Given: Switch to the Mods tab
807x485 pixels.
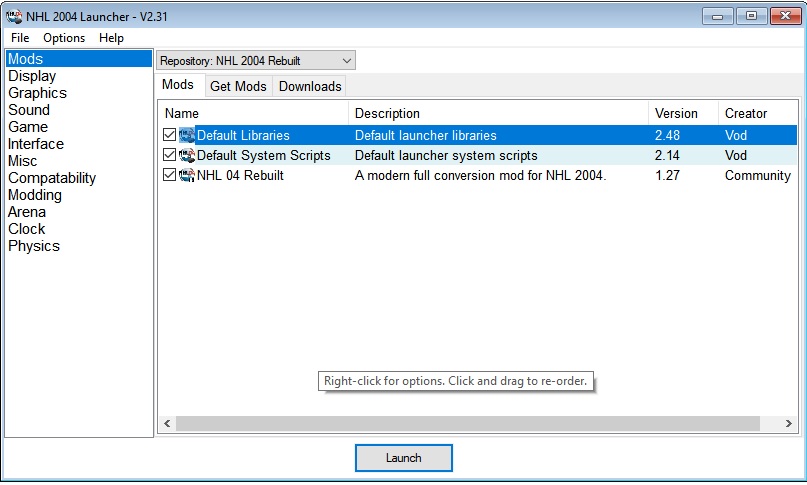Looking at the screenshot, I should [178, 84].
